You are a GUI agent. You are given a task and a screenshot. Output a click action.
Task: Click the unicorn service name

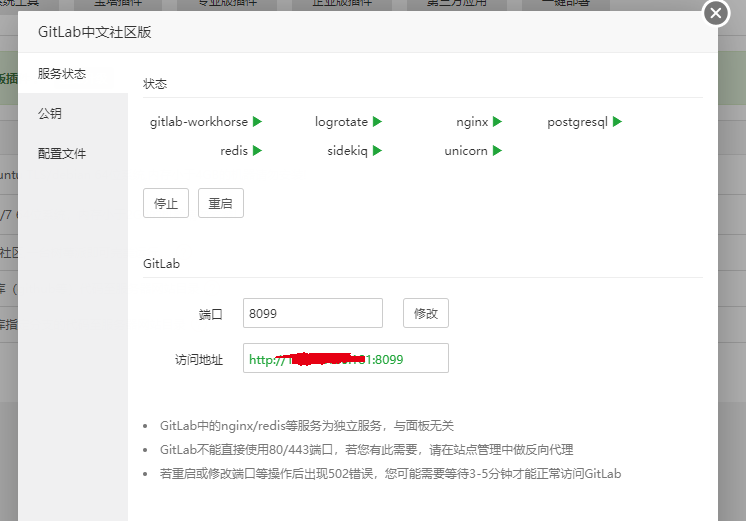click(466, 151)
